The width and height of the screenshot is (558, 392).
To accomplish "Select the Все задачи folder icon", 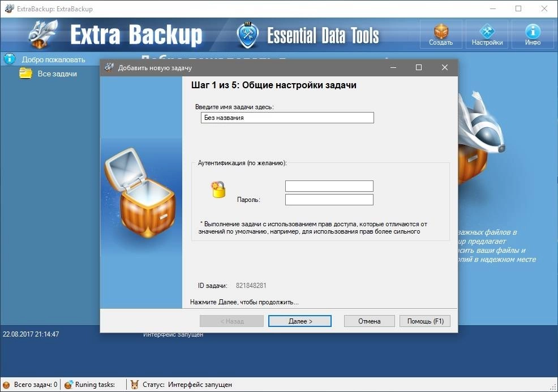I will pyautogui.click(x=25, y=74).
